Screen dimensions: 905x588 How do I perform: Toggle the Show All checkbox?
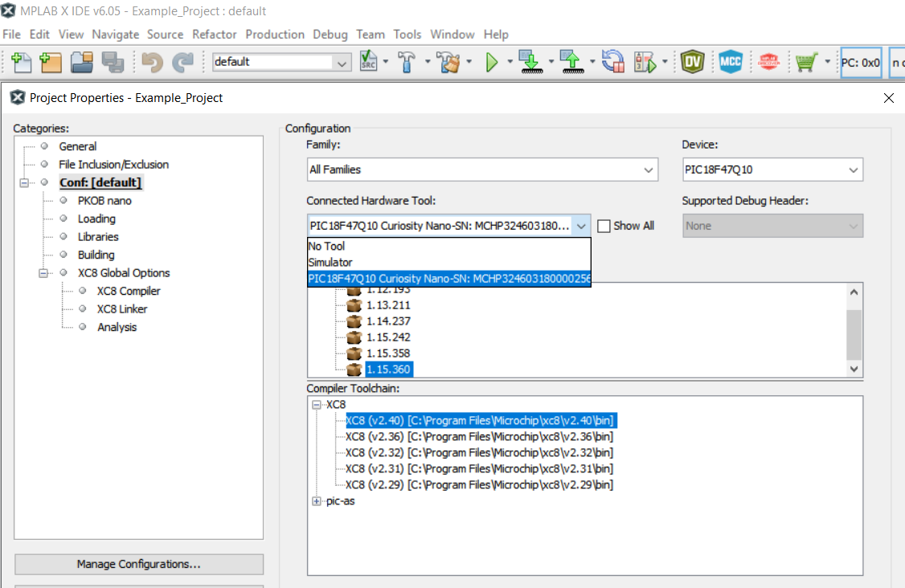(x=604, y=227)
